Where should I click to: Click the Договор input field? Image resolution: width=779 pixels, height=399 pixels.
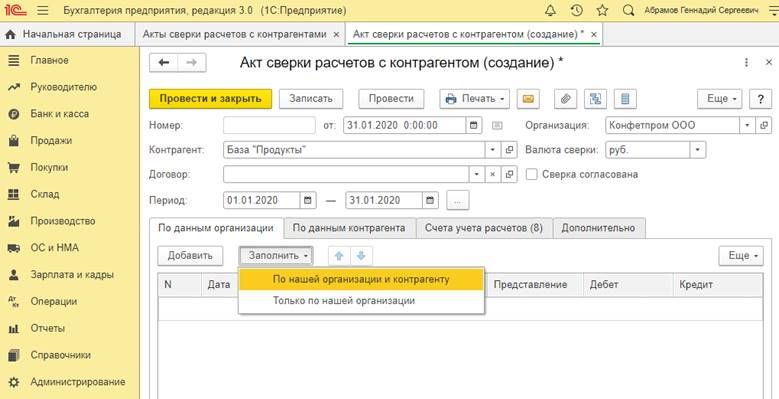point(346,175)
